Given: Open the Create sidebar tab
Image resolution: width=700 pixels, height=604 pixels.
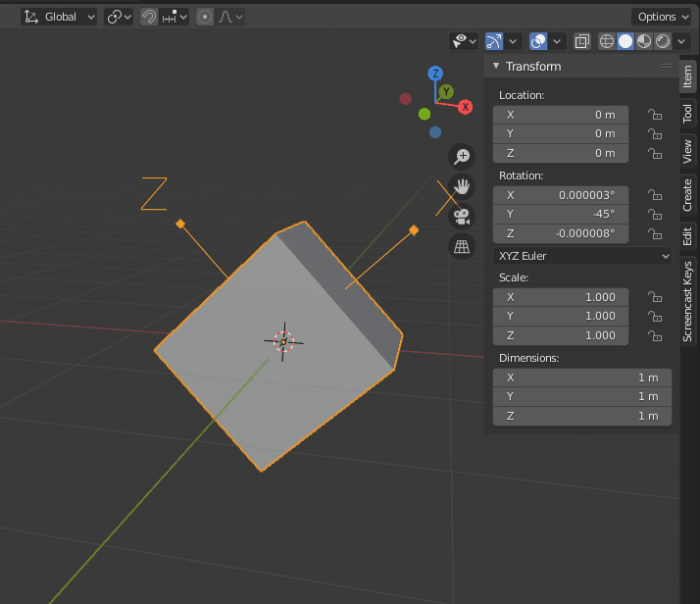Looking at the screenshot, I should [x=687, y=195].
